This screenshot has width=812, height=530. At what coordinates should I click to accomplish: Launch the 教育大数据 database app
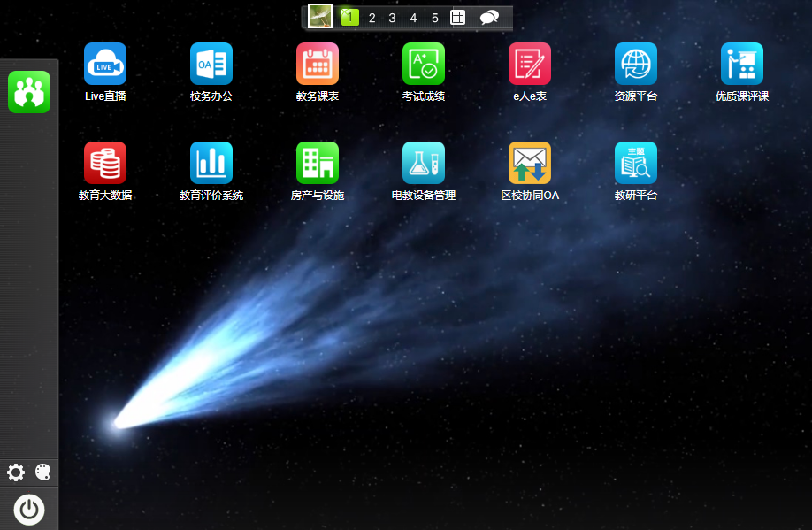(105, 163)
